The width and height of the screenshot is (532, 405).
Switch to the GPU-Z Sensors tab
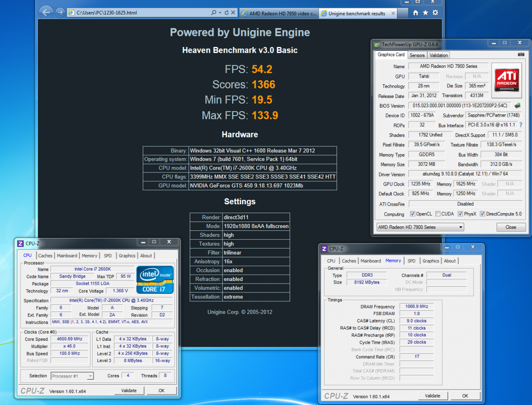point(417,55)
